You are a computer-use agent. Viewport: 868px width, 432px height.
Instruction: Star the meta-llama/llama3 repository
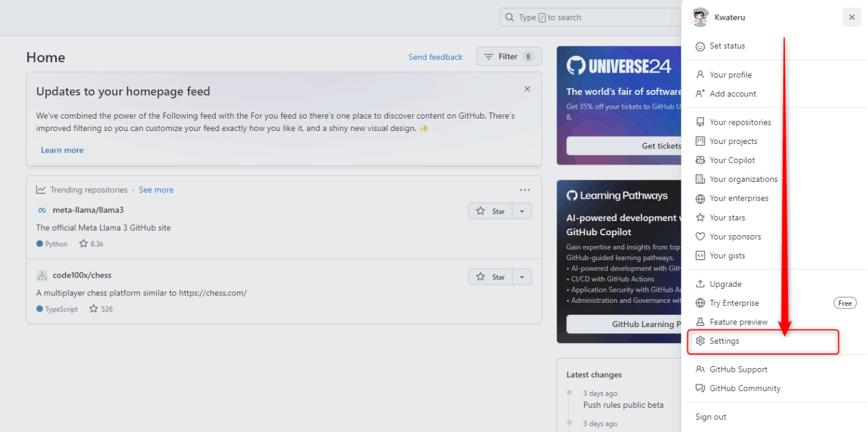click(x=490, y=211)
